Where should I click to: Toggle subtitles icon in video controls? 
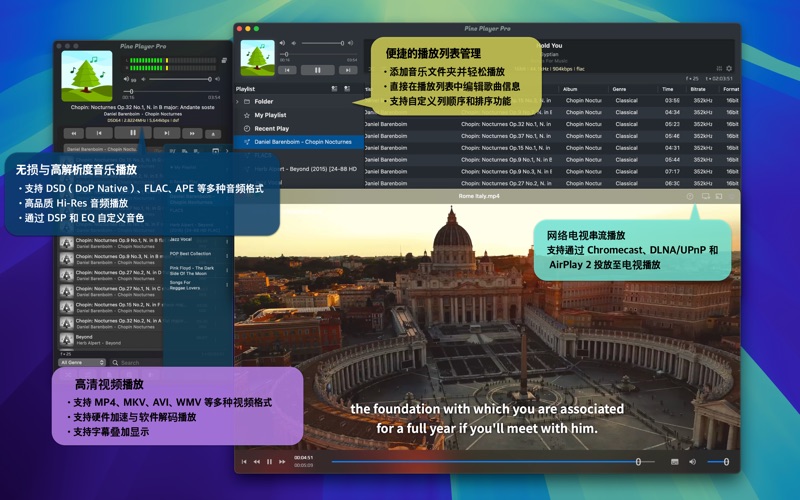(x=674, y=462)
